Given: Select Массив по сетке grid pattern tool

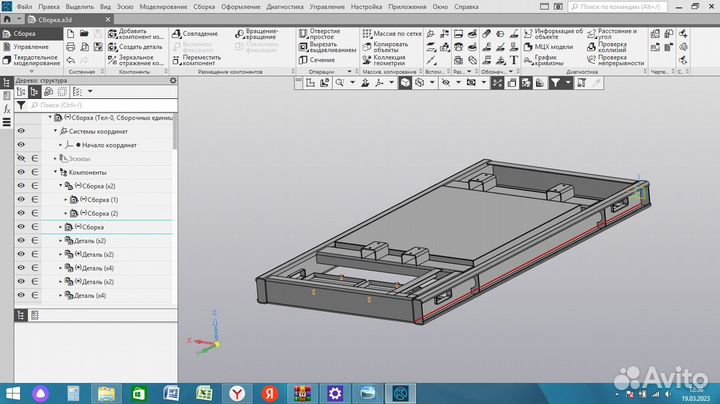Looking at the screenshot, I should (392, 34).
